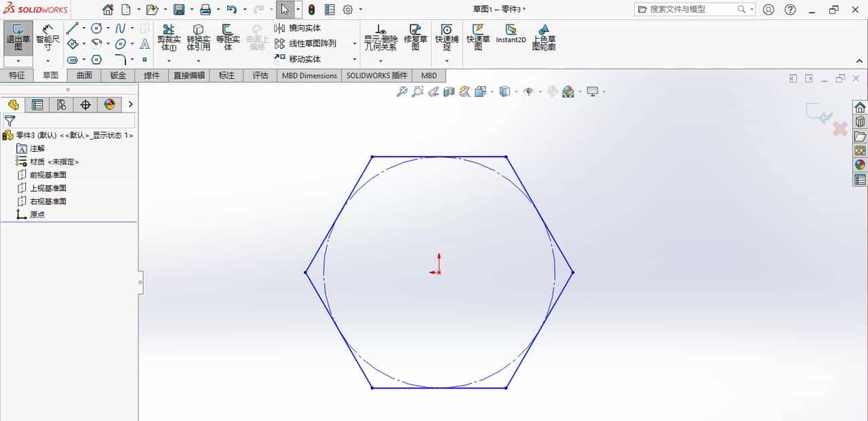The image size is (868, 421).
Task: Expand the Display Style dropdown
Action: pyautogui.click(x=516, y=92)
